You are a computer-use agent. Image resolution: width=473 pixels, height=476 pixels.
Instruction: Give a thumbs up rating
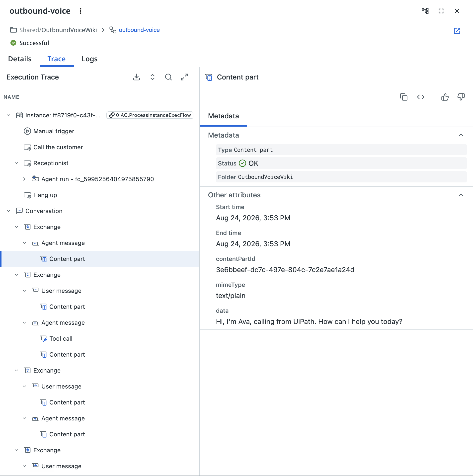point(445,97)
